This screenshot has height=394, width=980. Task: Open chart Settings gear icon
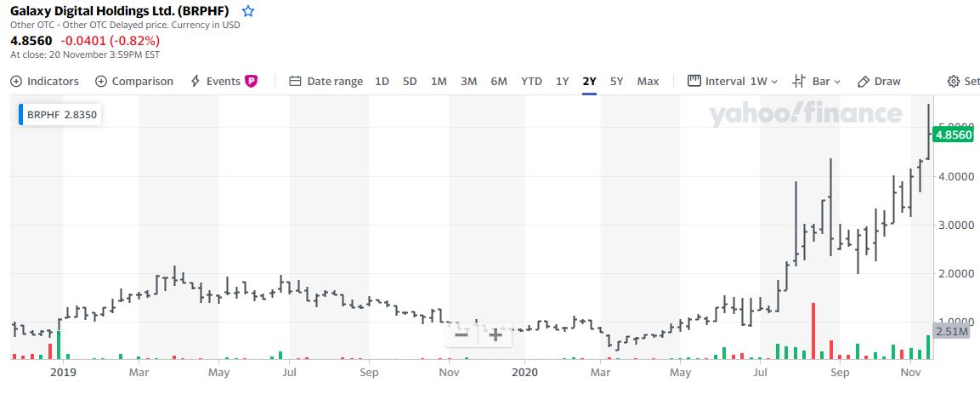[x=954, y=82]
